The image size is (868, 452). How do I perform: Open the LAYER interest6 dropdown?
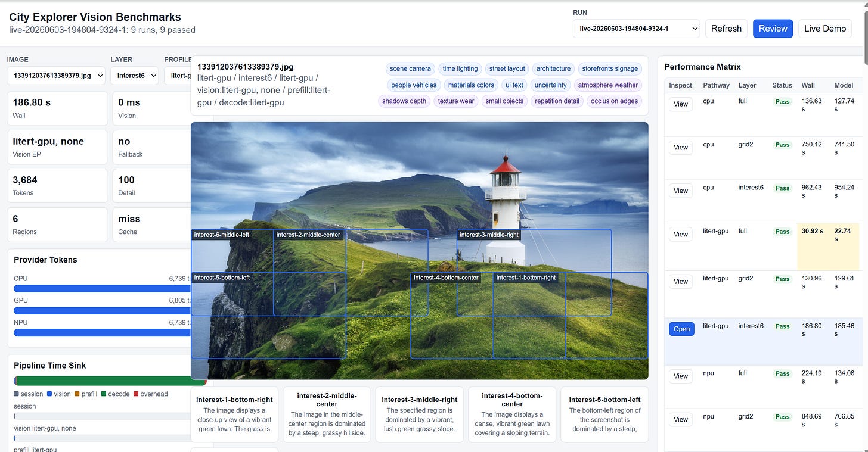pos(134,76)
